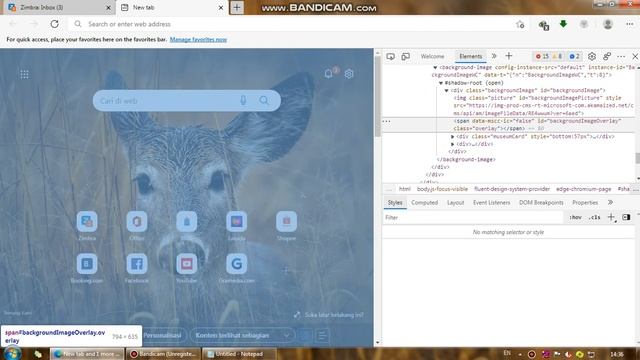This screenshot has width=640, height=360.
Task: Show more Styles pane tabs chevron
Action: 610,202
